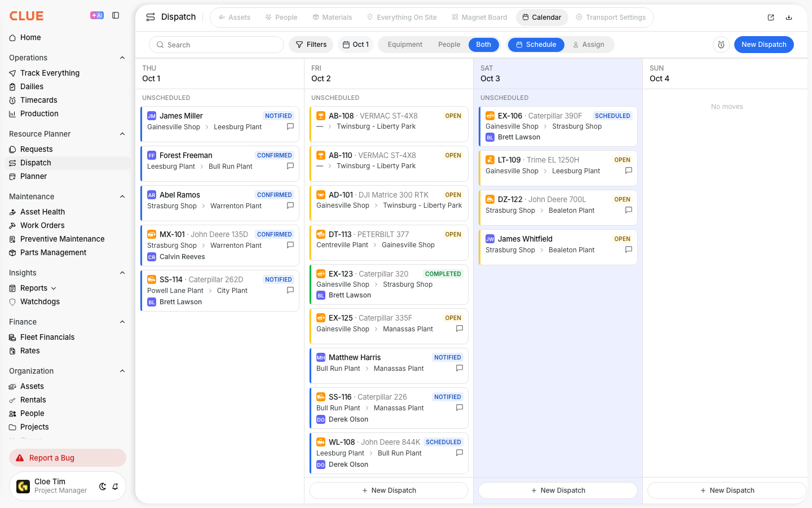This screenshot has width=812, height=508.
Task: Open comment icon on Forest Freeman card
Action: coord(290,166)
